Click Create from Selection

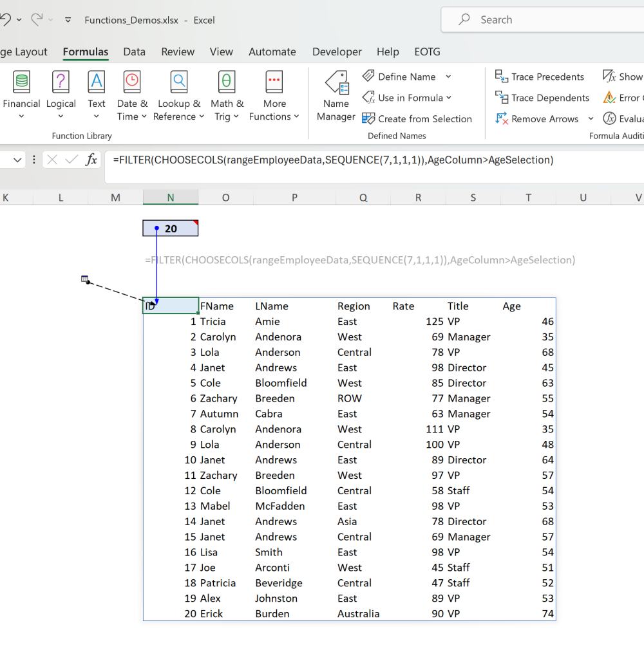point(417,118)
